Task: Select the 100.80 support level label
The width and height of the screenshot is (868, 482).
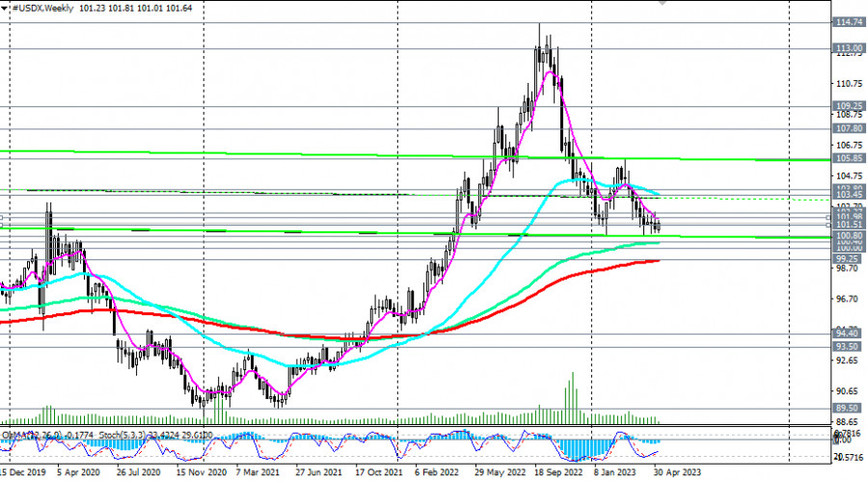Action: coord(848,235)
